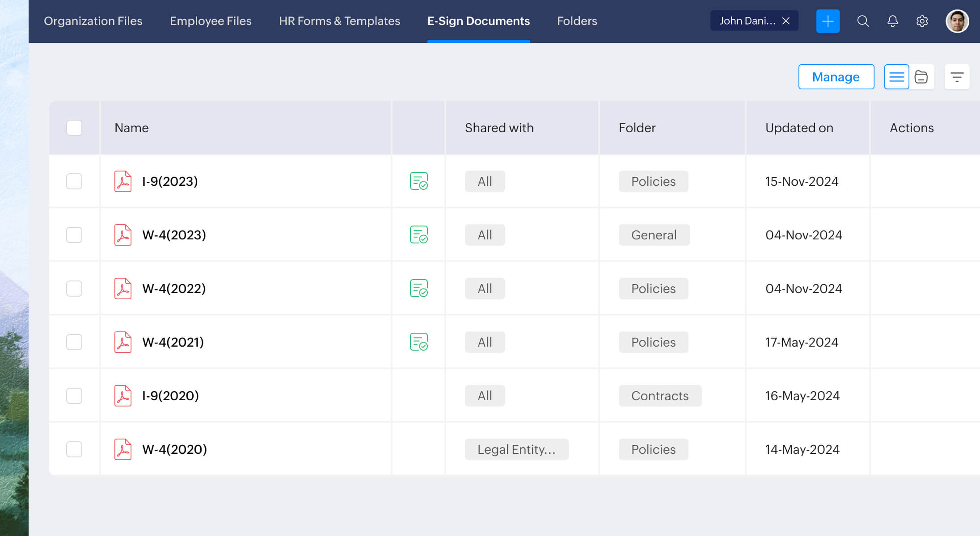
Task: Open the notifications bell
Action: pyautogui.click(x=892, y=21)
